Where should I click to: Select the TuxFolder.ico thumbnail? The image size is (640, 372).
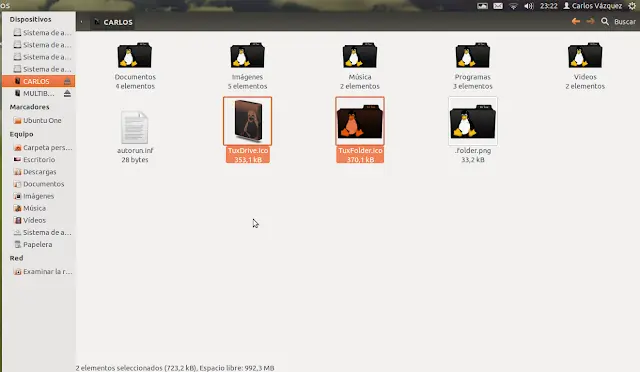tap(360, 121)
